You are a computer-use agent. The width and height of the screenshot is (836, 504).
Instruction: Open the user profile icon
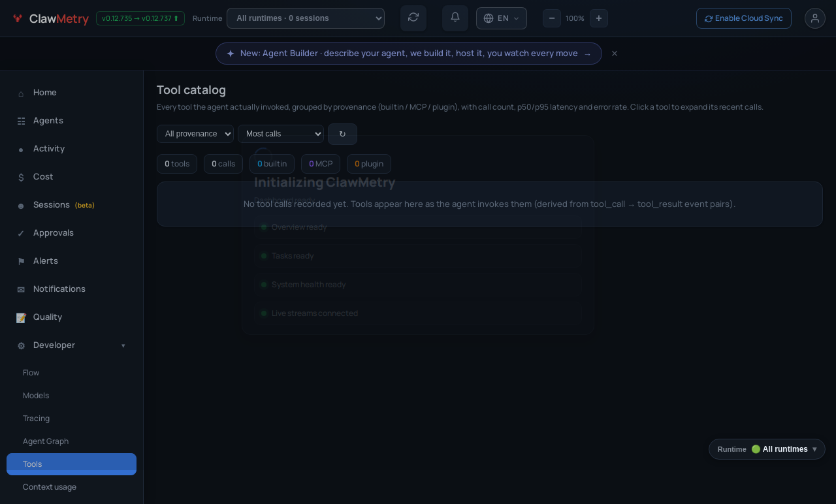pos(815,18)
